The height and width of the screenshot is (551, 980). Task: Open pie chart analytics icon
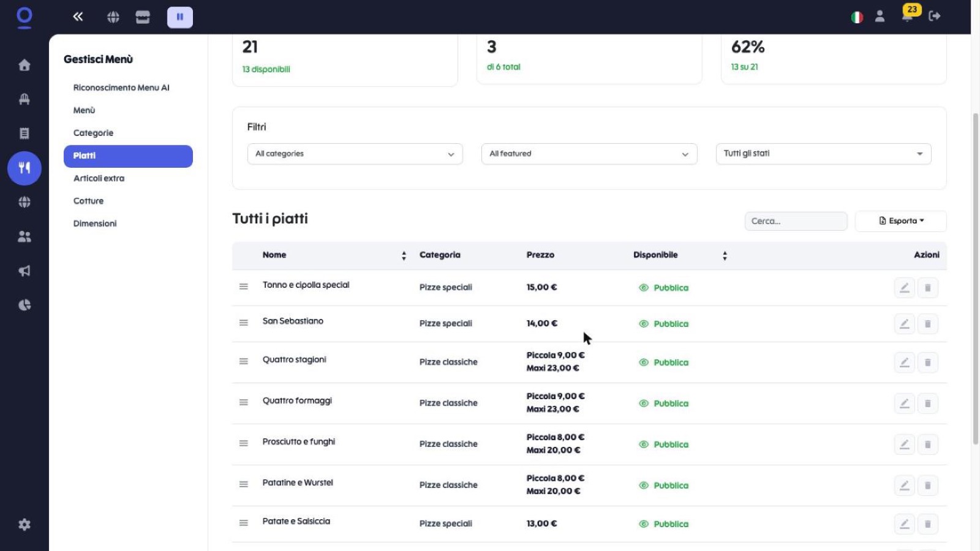(24, 305)
